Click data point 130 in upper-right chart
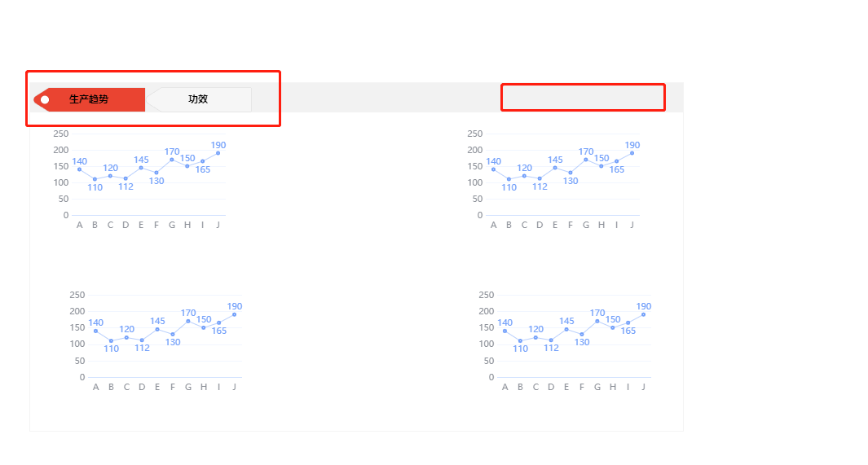The width and height of the screenshot is (868, 465). pos(571,173)
